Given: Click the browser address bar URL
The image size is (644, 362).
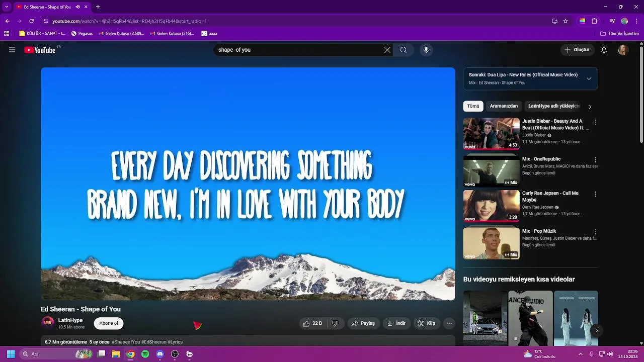Looking at the screenshot, I should tap(130, 21).
